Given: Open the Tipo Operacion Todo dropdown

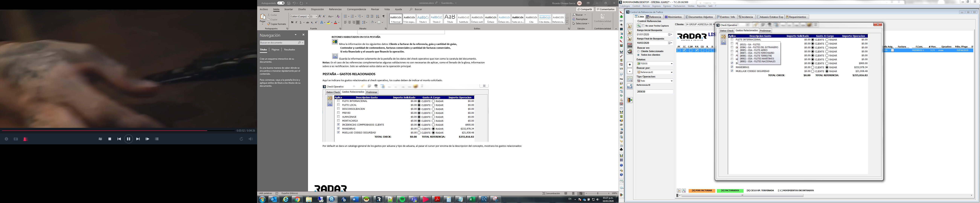Looking at the screenshot, I should [x=671, y=81].
